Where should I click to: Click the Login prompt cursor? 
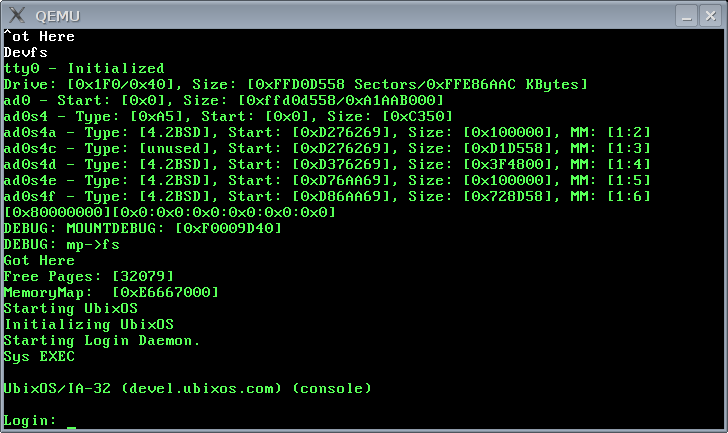[71, 421]
